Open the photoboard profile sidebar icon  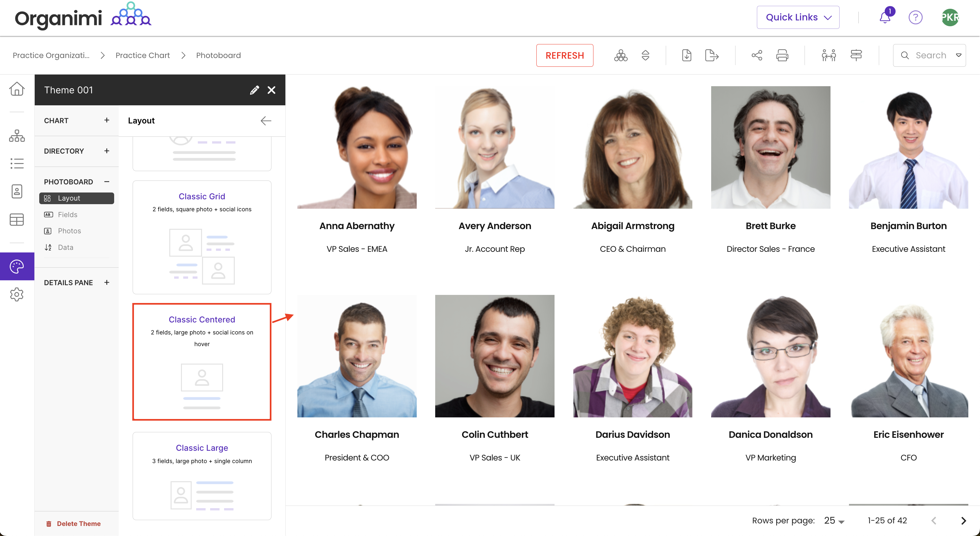tap(17, 191)
